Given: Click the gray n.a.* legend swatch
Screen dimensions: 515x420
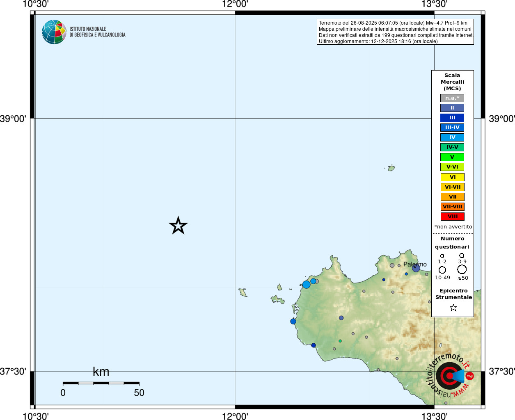Looking at the screenshot, I should [x=452, y=98].
